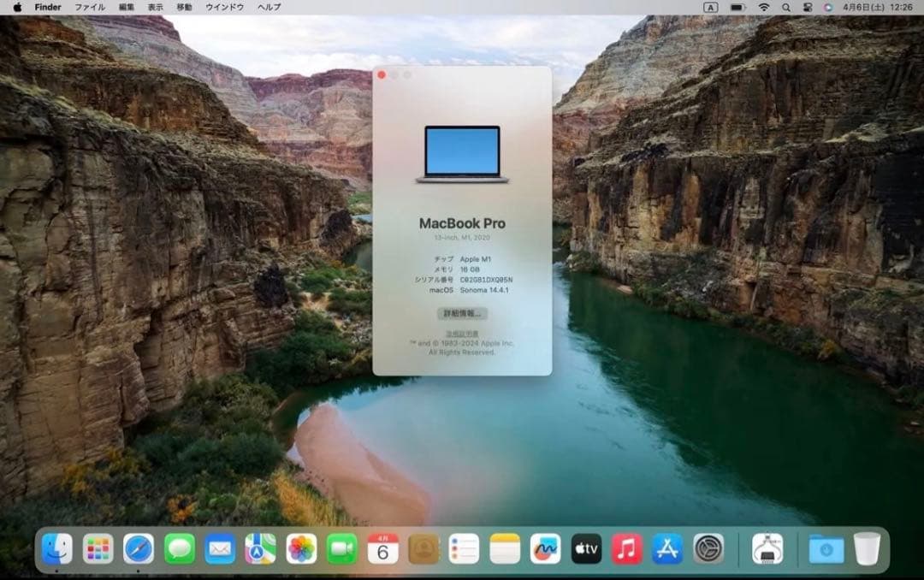Open the ウインドウ menu
924x580 pixels.
click(224, 7)
